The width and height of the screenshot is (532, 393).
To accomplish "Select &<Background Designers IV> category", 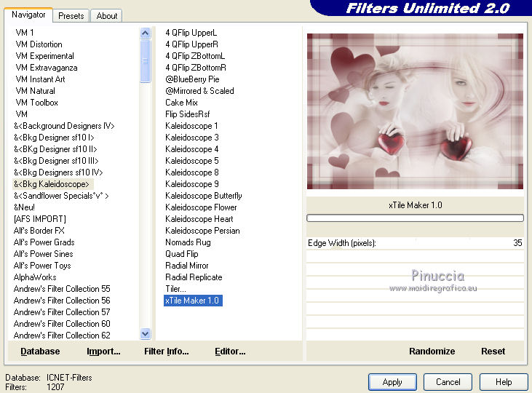I will pyautogui.click(x=64, y=126).
